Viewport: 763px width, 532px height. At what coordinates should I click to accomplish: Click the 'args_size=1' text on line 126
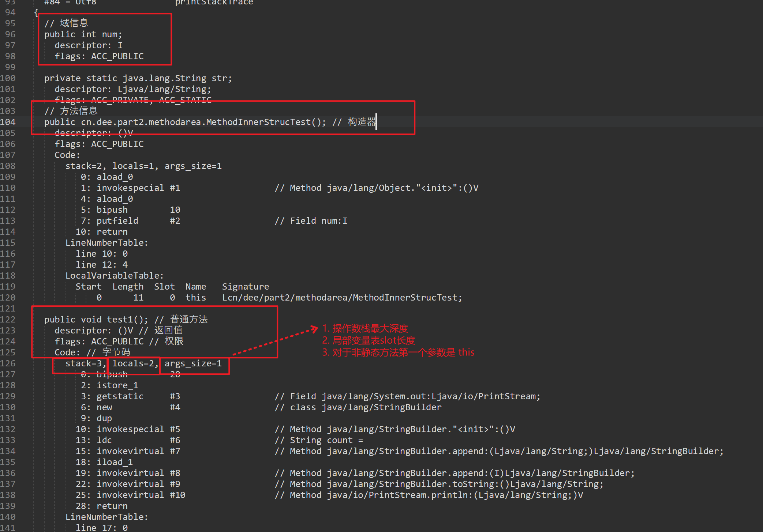click(193, 363)
